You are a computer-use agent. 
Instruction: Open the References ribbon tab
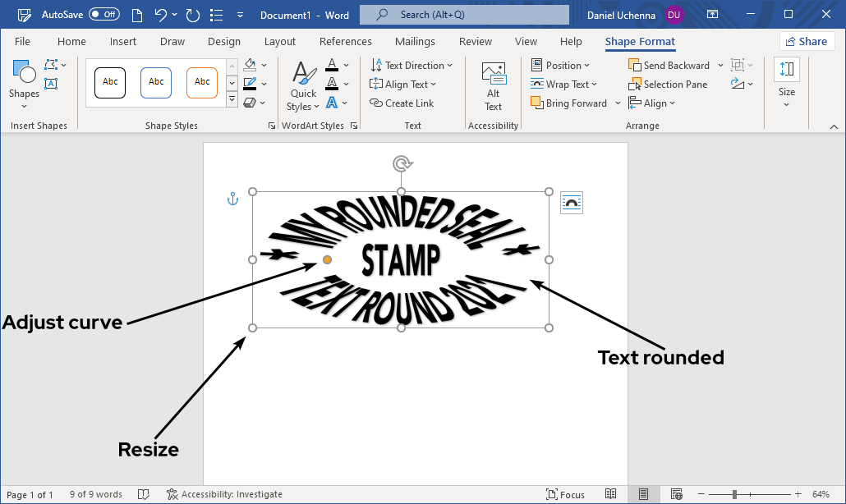click(x=345, y=41)
